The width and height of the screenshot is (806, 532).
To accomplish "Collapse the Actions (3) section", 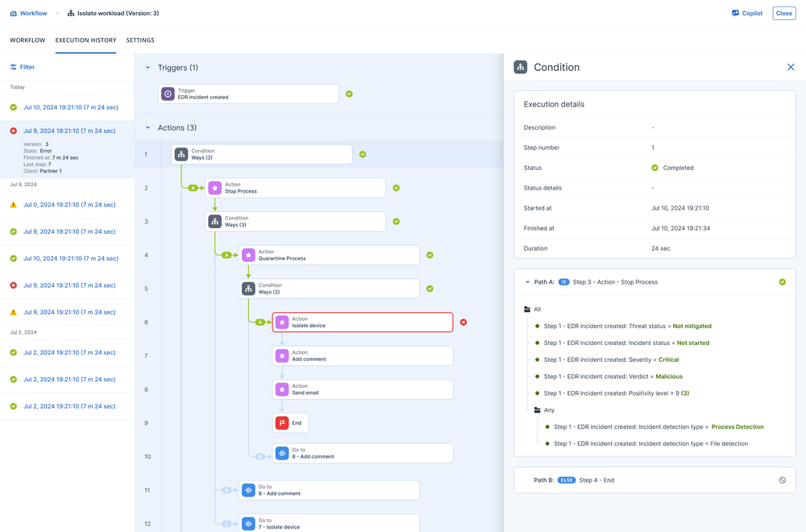I will pyautogui.click(x=147, y=127).
